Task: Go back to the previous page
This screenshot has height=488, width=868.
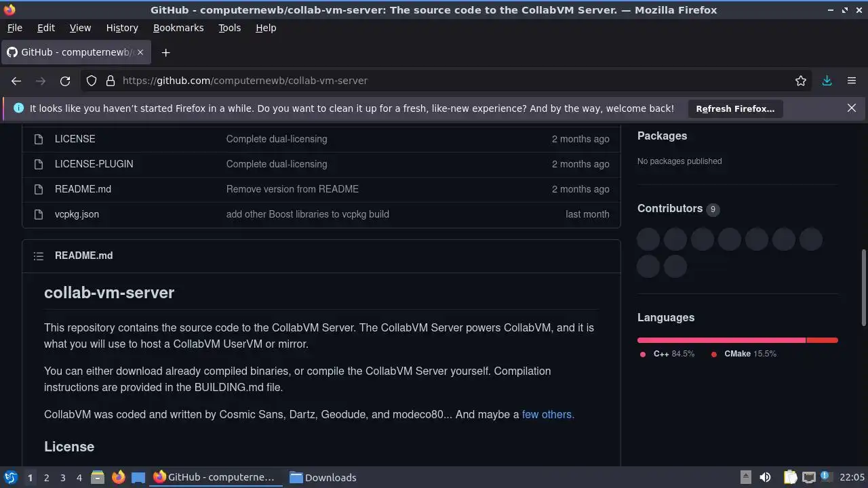Action: click(x=16, y=81)
